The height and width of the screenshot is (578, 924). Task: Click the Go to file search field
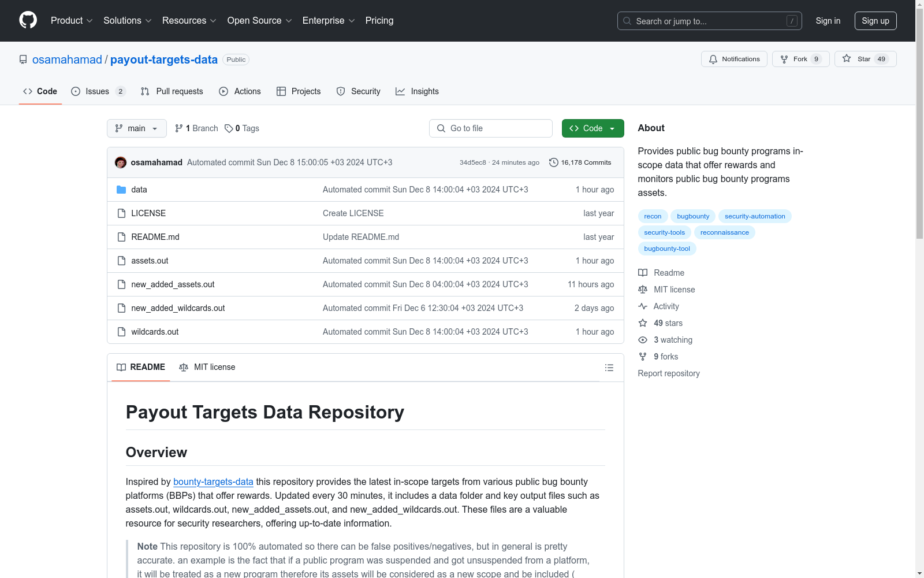point(491,128)
